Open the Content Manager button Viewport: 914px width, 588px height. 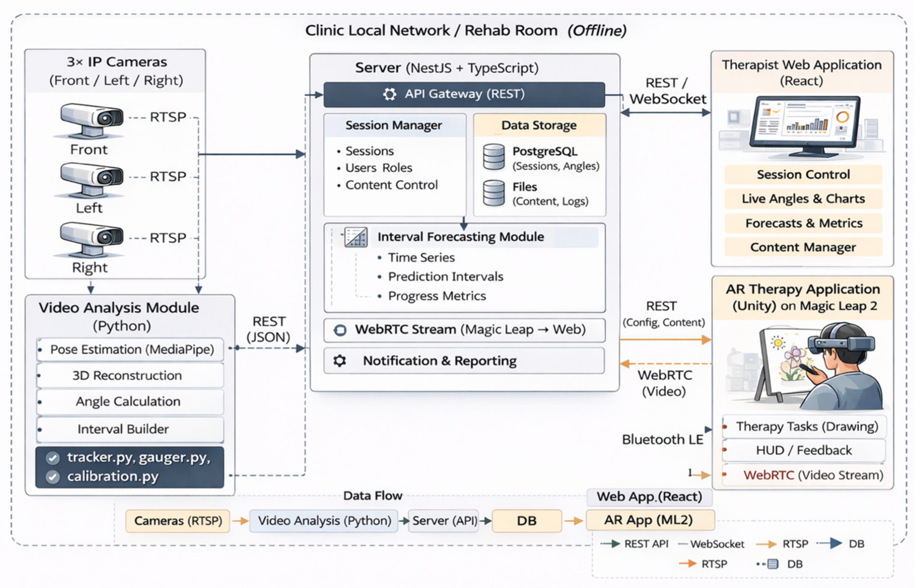803,247
